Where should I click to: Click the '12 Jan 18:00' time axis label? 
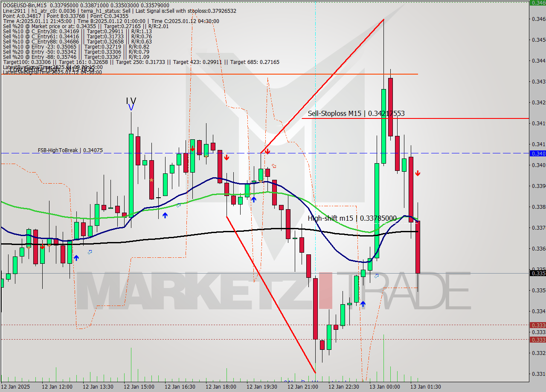[x=221, y=387]
